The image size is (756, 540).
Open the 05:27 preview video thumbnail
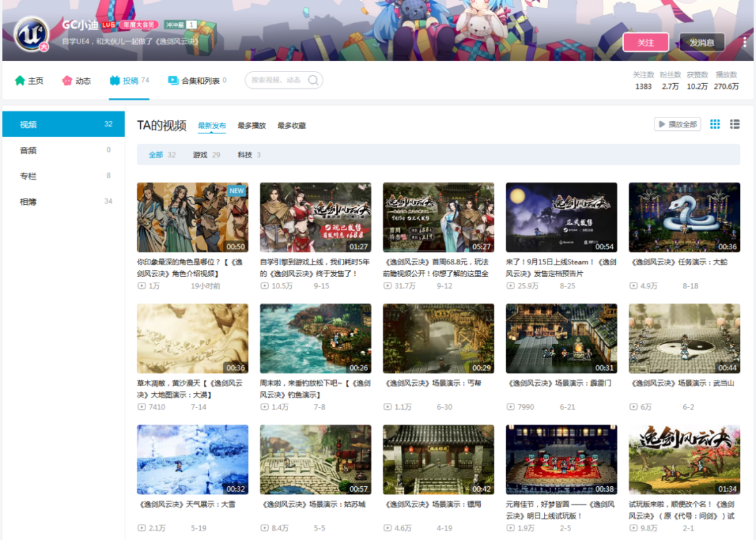(438, 218)
